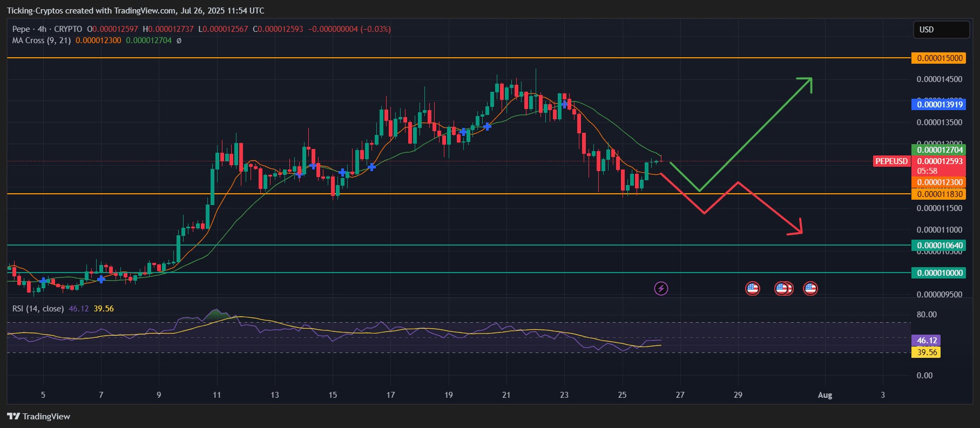Click the green 0.000010000 level label

pos(938,273)
